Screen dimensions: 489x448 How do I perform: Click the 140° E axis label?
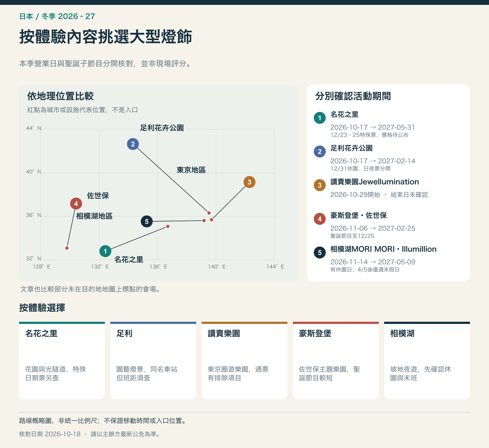pos(217,267)
